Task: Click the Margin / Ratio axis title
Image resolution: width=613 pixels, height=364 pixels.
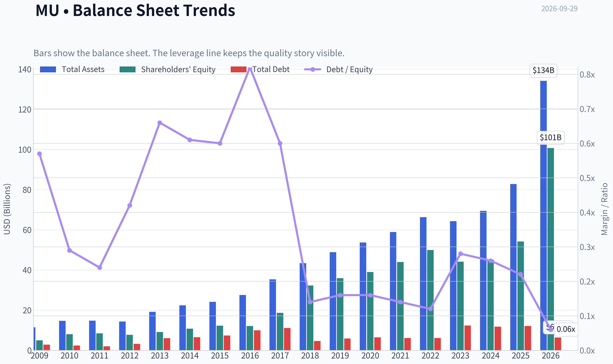Action: click(604, 209)
